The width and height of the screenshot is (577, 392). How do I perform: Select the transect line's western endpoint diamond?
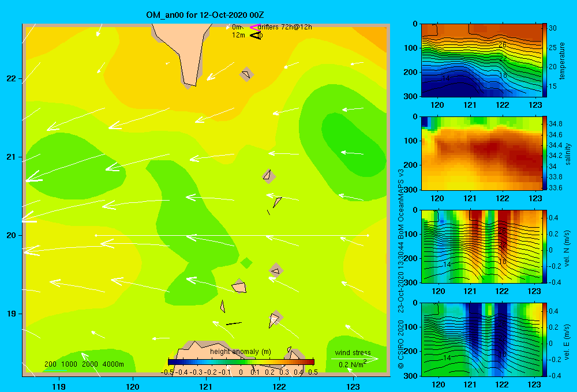(x=96, y=235)
